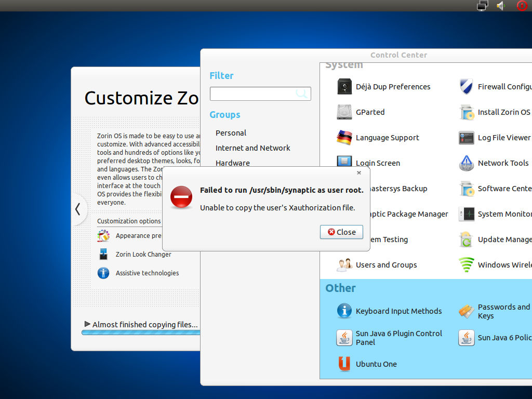Open Keyboard Input Methods icon

pos(344,311)
